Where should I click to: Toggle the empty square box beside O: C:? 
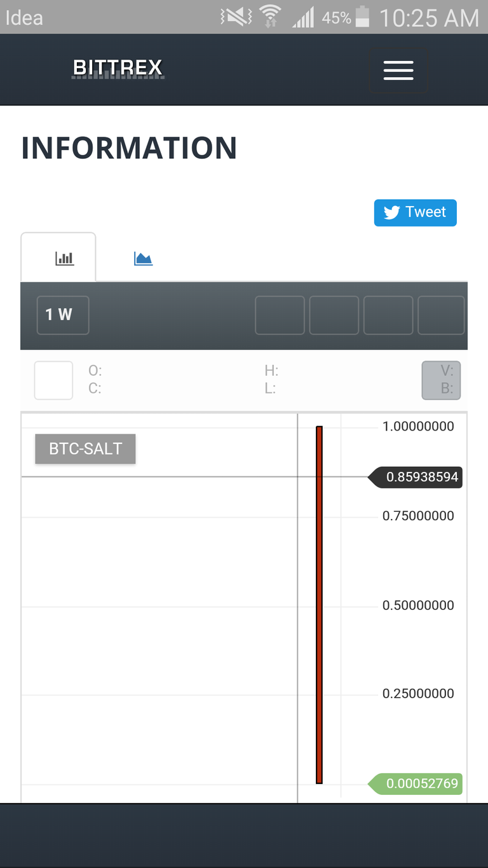click(53, 380)
